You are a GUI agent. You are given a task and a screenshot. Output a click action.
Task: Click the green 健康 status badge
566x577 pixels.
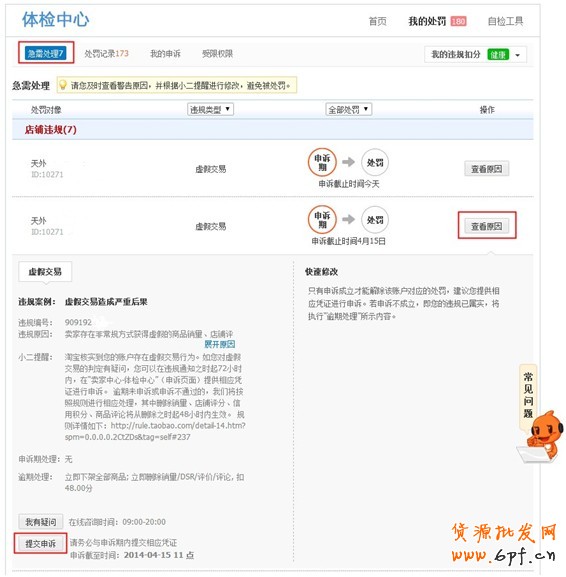(x=498, y=54)
